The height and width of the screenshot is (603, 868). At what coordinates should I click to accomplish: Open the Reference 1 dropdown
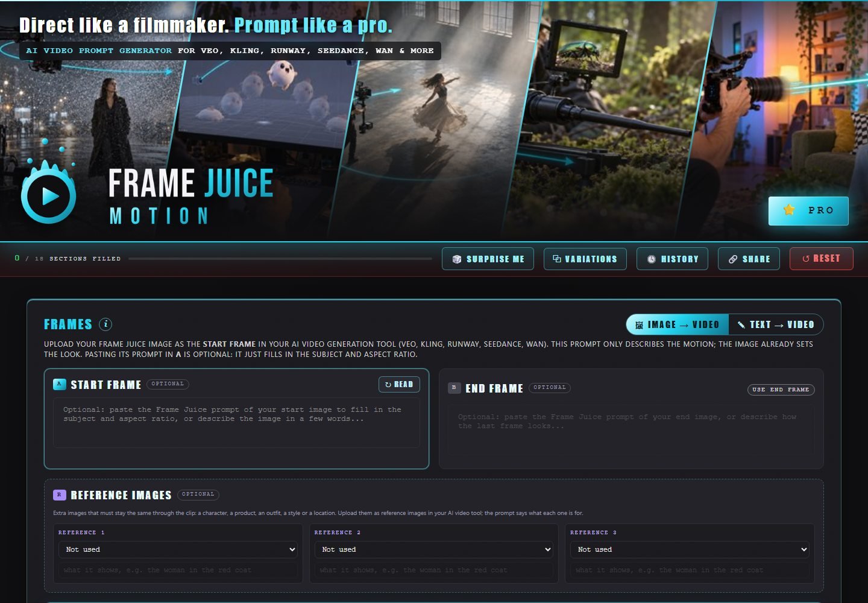(178, 549)
